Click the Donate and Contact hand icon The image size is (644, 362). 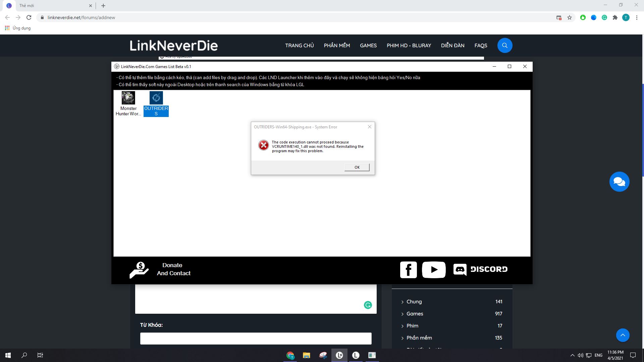(139, 270)
